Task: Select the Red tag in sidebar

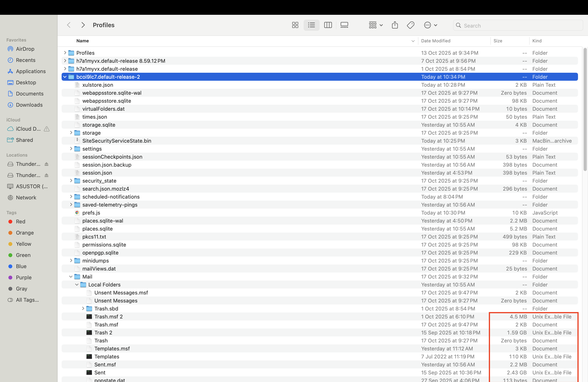Action: click(x=21, y=222)
